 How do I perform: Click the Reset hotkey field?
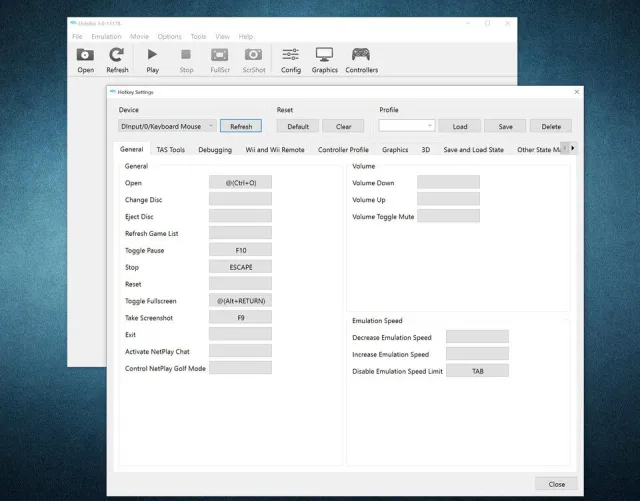(x=240, y=284)
